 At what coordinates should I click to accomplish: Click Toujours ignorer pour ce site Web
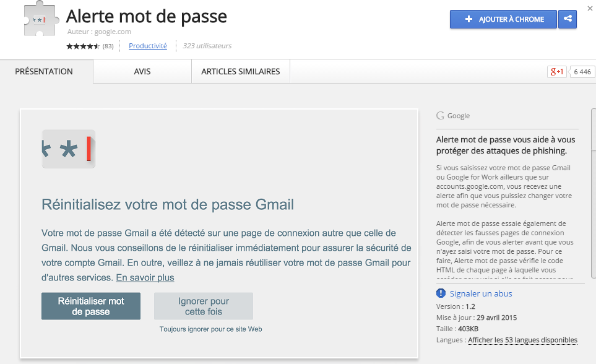coord(210,329)
